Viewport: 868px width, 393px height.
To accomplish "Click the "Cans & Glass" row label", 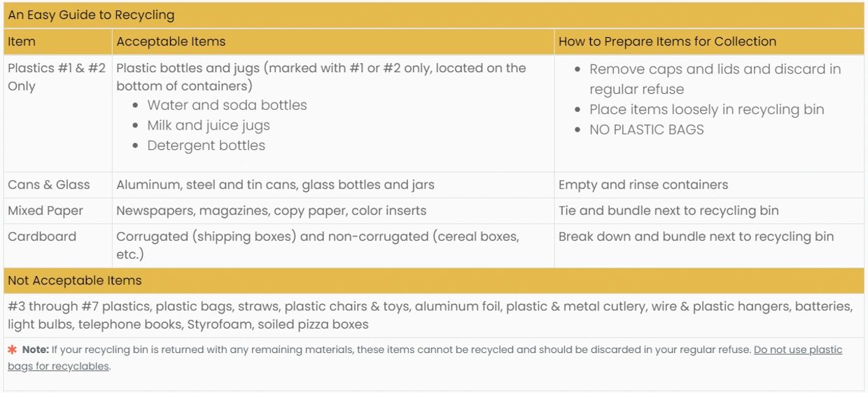I will click(x=49, y=185).
